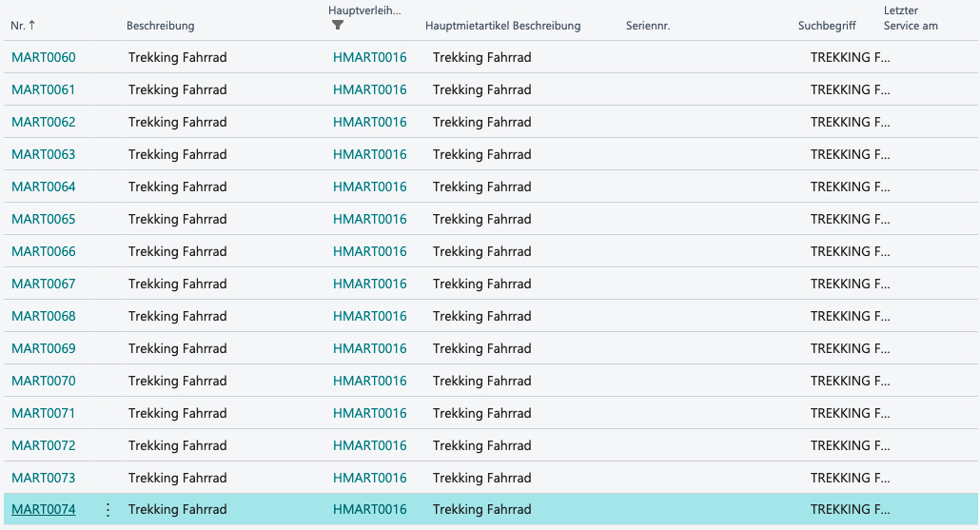Click the Seriennr. column header
980x530 pixels.
pyautogui.click(x=648, y=26)
